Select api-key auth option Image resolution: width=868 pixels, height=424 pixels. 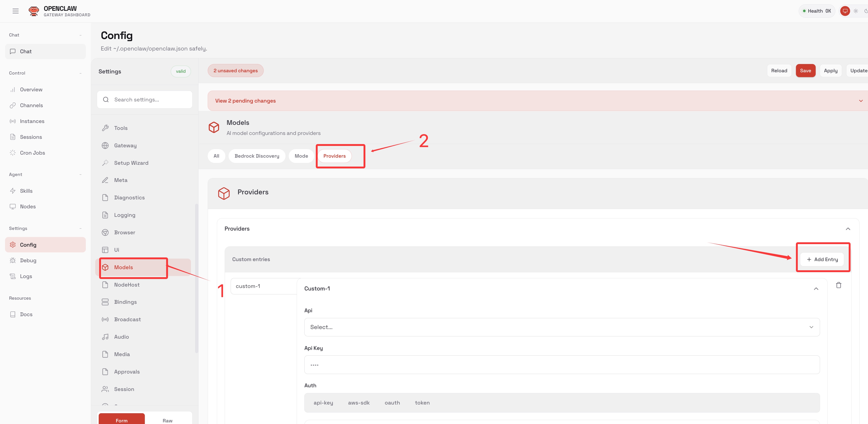click(323, 403)
